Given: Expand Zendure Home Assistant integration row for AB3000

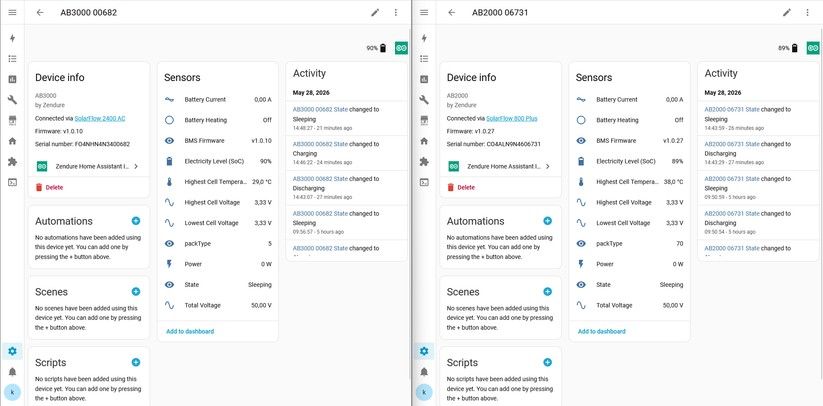Looking at the screenshot, I should (88, 166).
